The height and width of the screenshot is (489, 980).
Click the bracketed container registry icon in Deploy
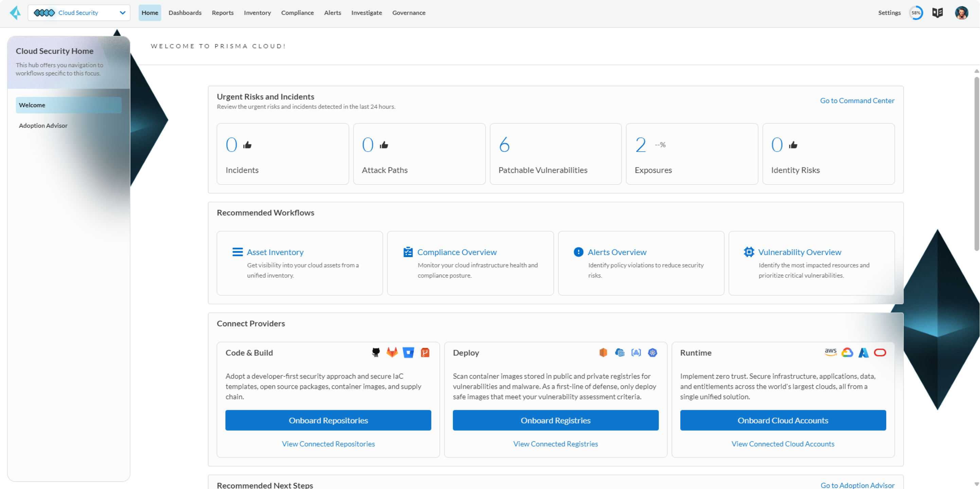(x=636, y=352)
